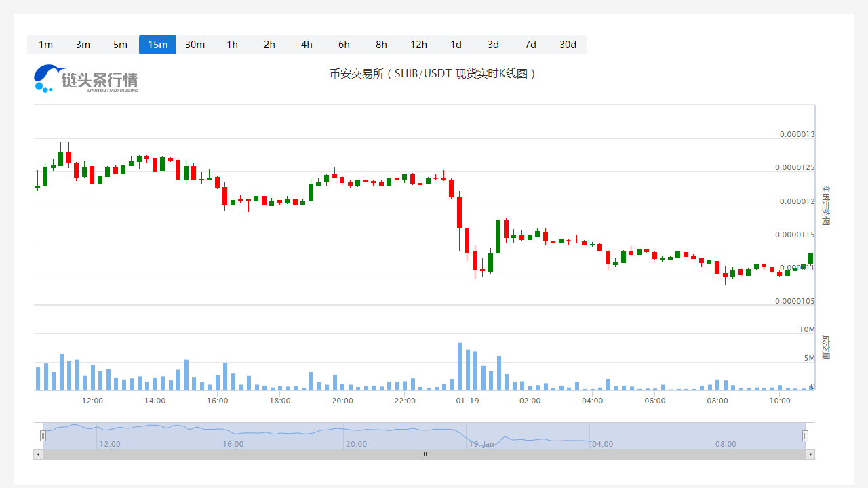Screen dimensions: 868x488
Task: Click the left scrollbar arrow
Action: click(x=39, y=454)
